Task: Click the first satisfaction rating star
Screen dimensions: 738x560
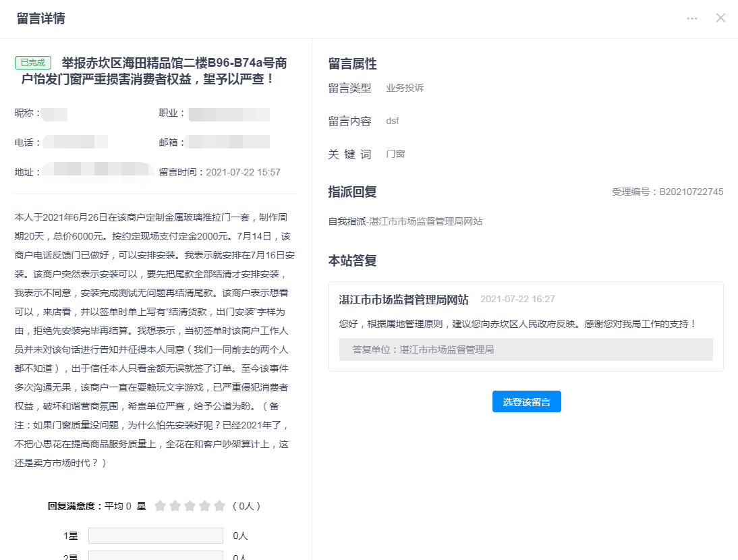Action: point(160,506)
